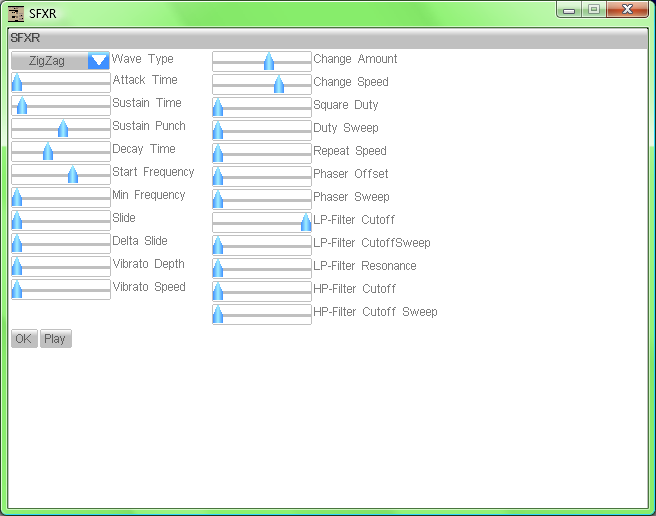Click the Start Frequency label
Screen dimensions: 656x516
point(154,172)
